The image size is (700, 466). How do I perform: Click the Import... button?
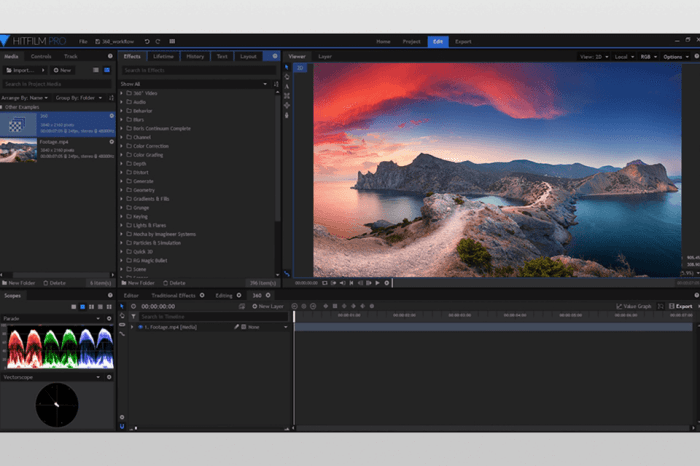[x=25, y=70]
